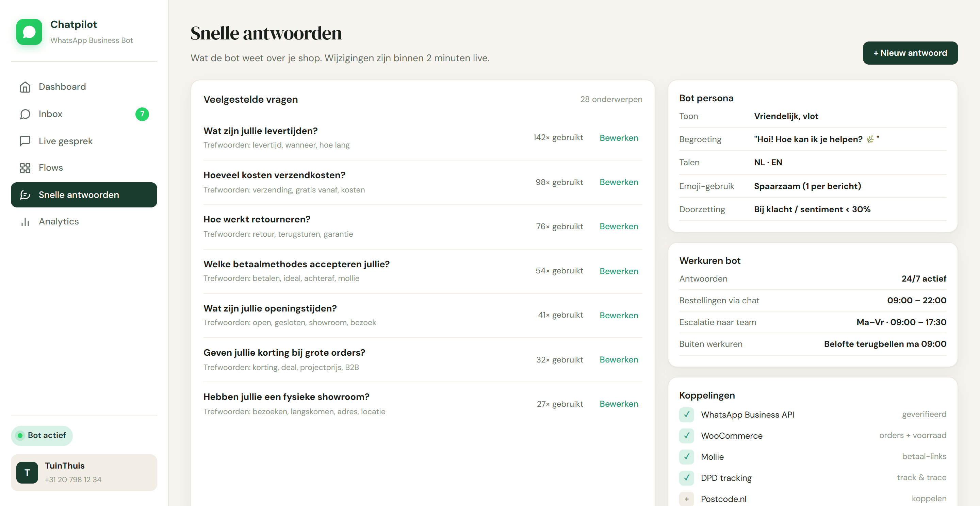Click the Nieuw antwoord button
Image resolution: width=980 pixels, height=506 pixels.
tap(910, 53)
